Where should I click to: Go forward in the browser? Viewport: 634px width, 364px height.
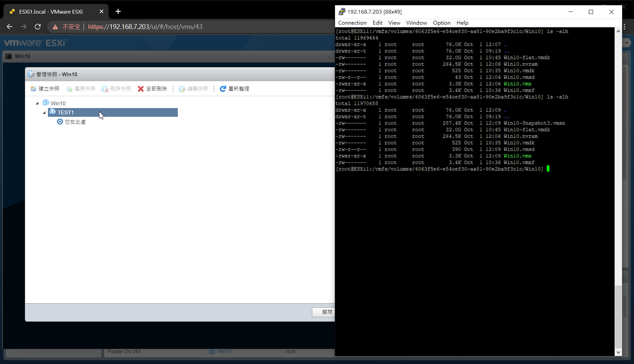pyautogui.click(x=23, y=27)
